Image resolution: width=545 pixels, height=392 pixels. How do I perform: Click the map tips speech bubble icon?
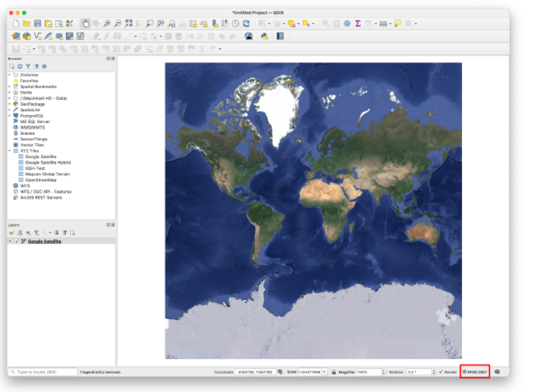398,23
